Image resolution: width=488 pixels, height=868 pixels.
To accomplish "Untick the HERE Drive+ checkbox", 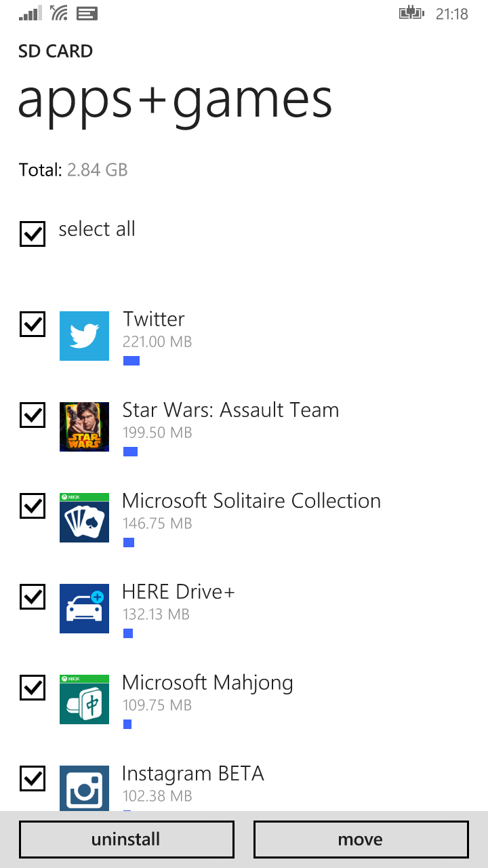I will 33,597.
